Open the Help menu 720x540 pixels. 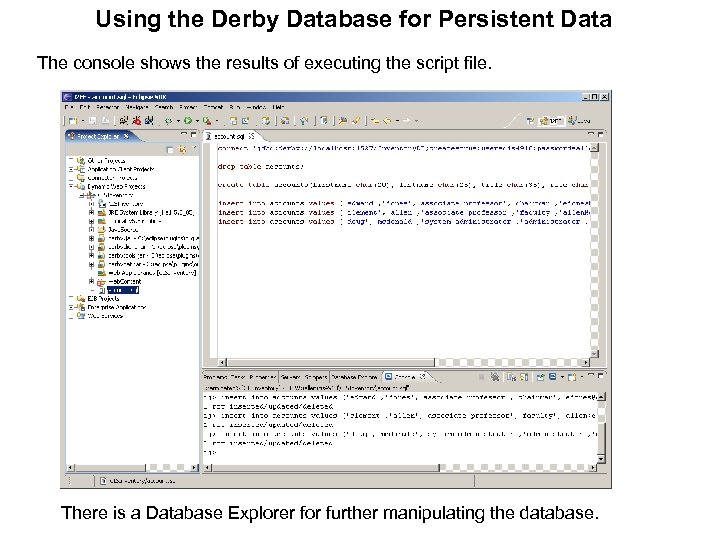pyautogui.click(x=278, y=107)
